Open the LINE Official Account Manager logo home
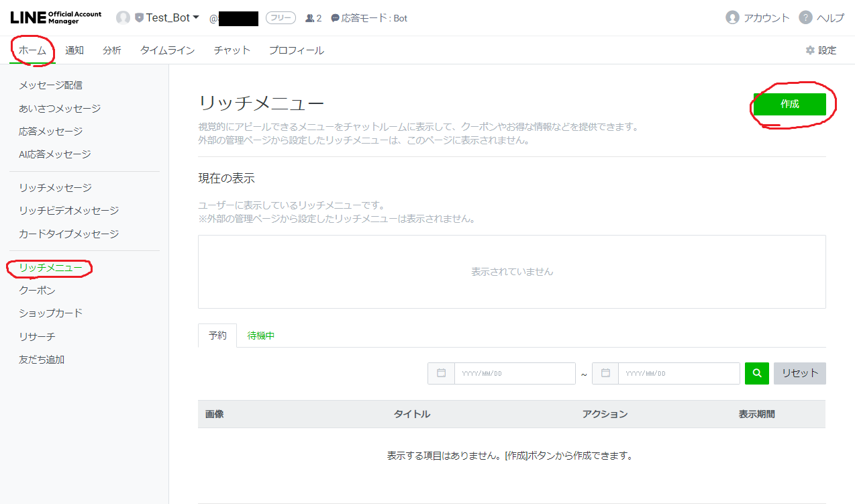855x504 pixels. pos(54,16)
